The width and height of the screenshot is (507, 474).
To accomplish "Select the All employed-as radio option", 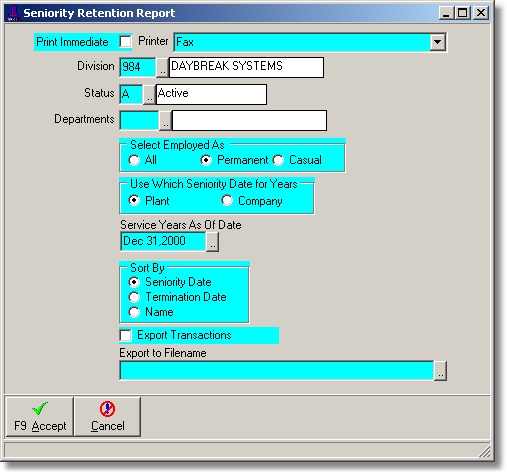I will (134, 160).
